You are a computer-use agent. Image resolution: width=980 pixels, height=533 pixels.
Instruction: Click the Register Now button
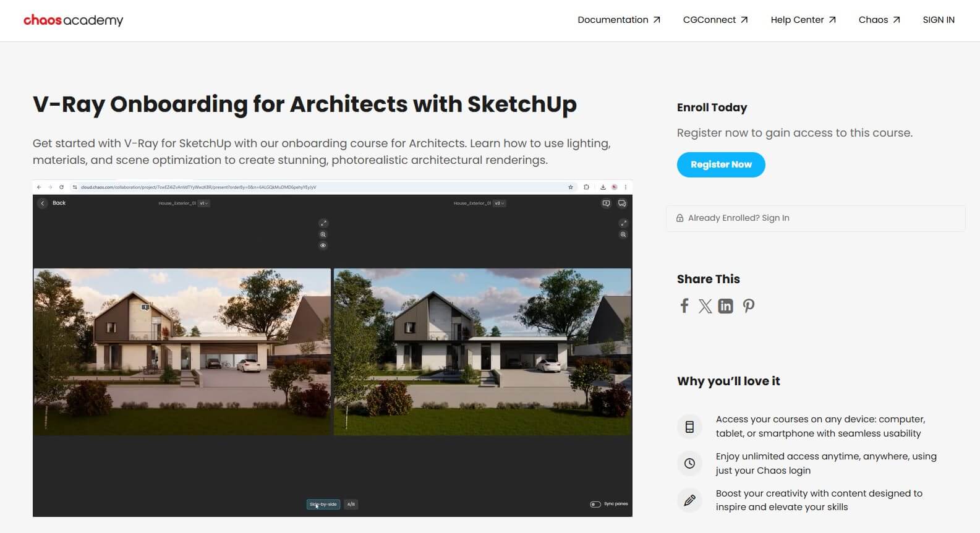721,164
